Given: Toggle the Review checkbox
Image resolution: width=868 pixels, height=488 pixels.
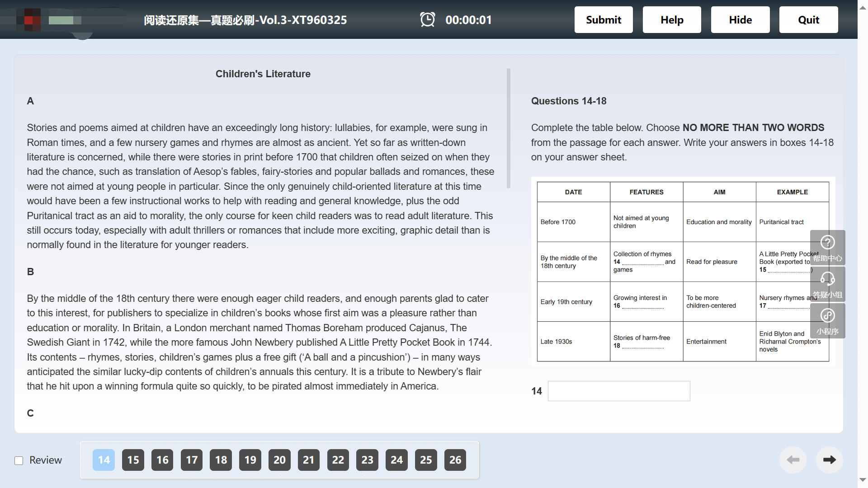Looking at the screenshot, I should coord(19,460).
